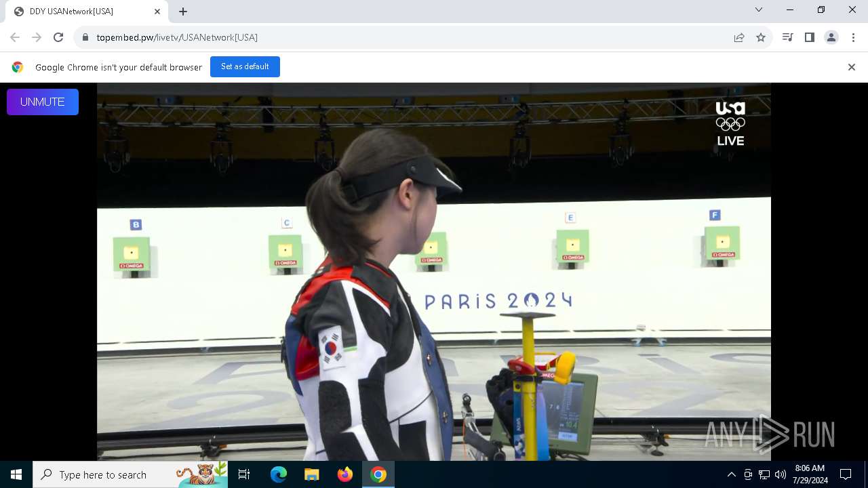Click the taskbar search box
Viewport: 868px width, 488px height.
[x=130, y=474]
